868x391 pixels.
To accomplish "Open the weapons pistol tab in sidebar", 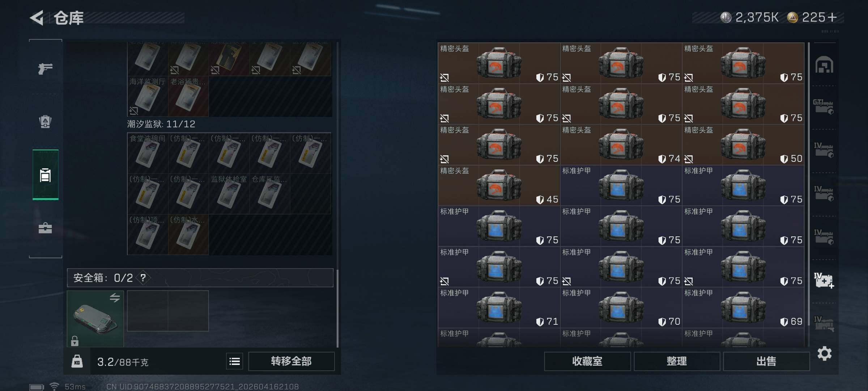I will 45,68.
